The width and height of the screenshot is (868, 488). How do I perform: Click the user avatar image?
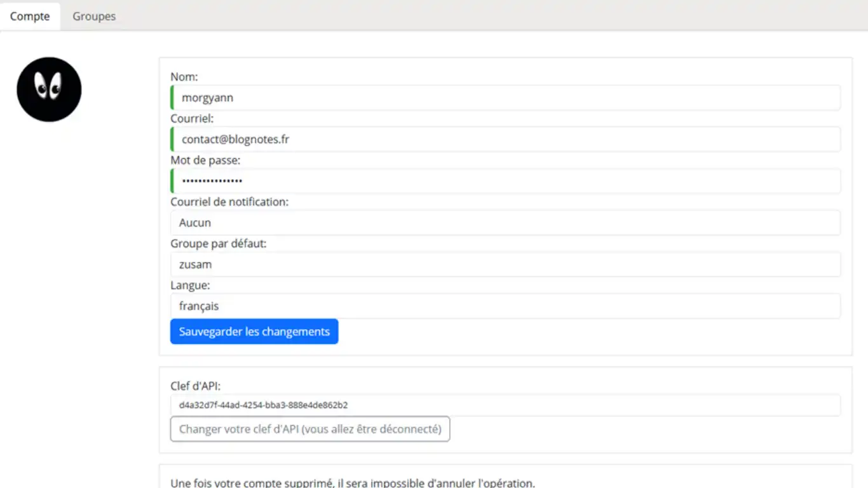(49, 90)
